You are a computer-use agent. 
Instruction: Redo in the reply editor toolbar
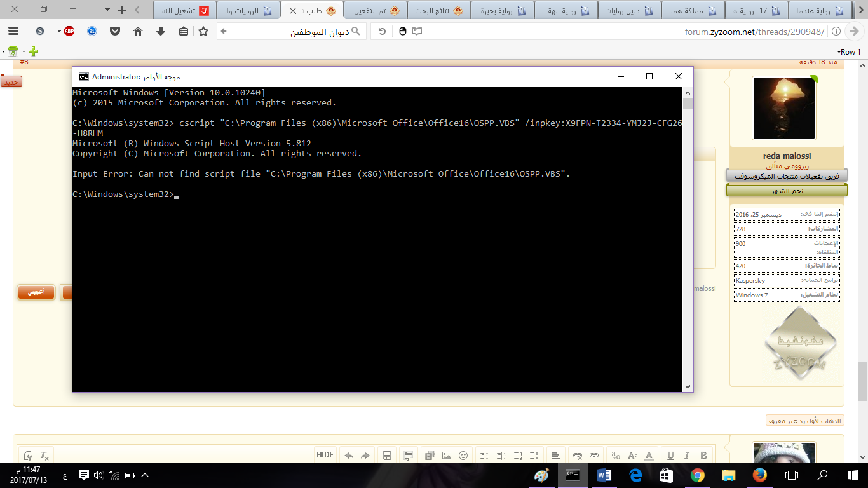[365, 456]
